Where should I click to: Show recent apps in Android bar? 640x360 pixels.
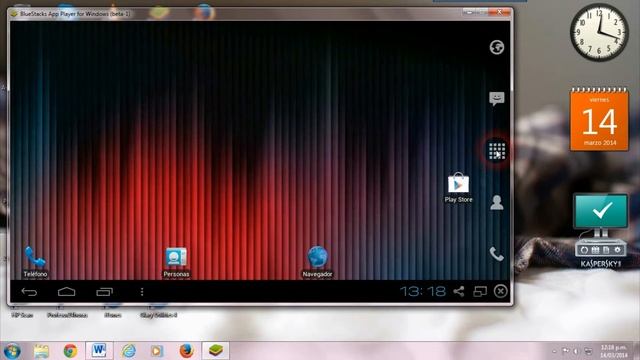pyautogui.click(x=104, y=292)
